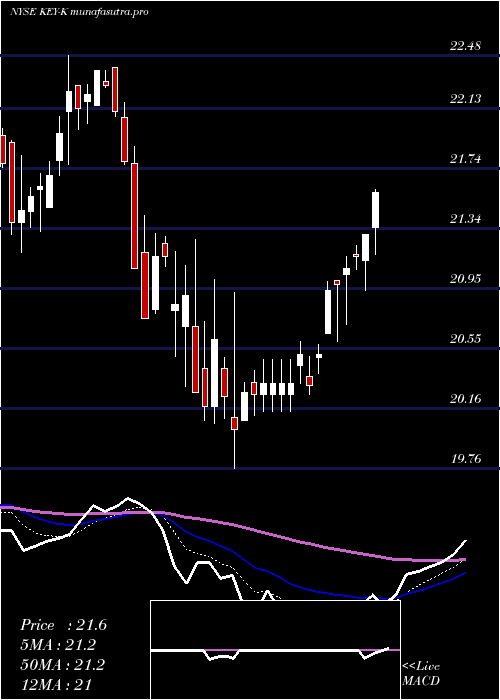This screenshot has width=500, height=700.
Task: Click the latest tall white candlestick near 21.34
Action: 376,210
